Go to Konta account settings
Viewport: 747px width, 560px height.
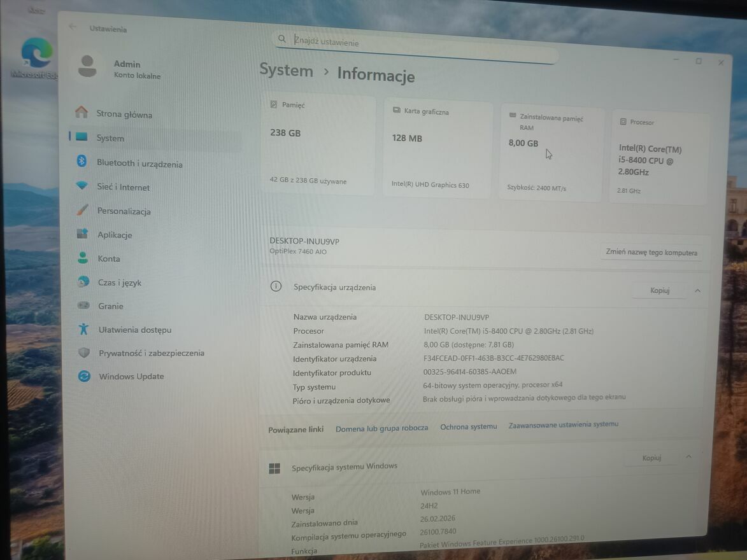[109, 259]
